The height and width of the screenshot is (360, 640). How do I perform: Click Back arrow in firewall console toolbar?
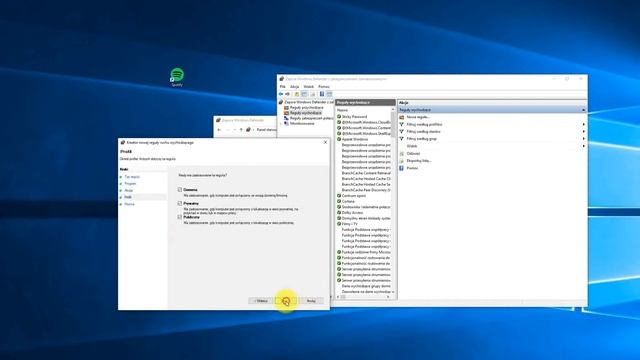click(281, 94)
